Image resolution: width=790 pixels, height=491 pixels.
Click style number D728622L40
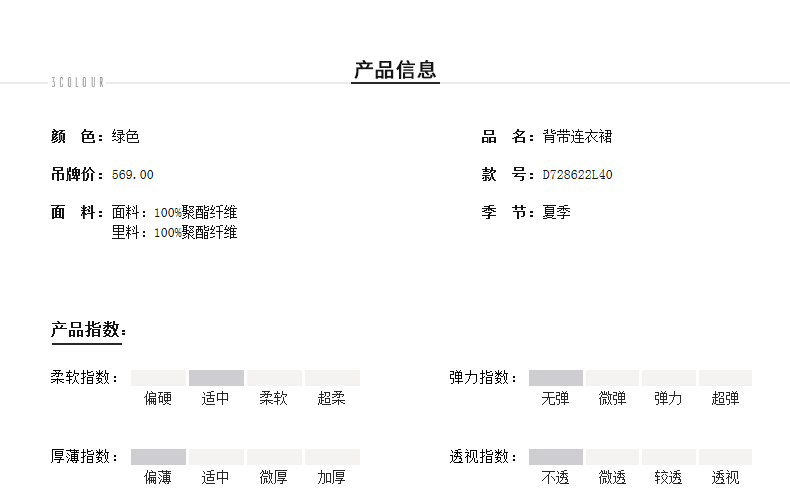pos(577,175)
